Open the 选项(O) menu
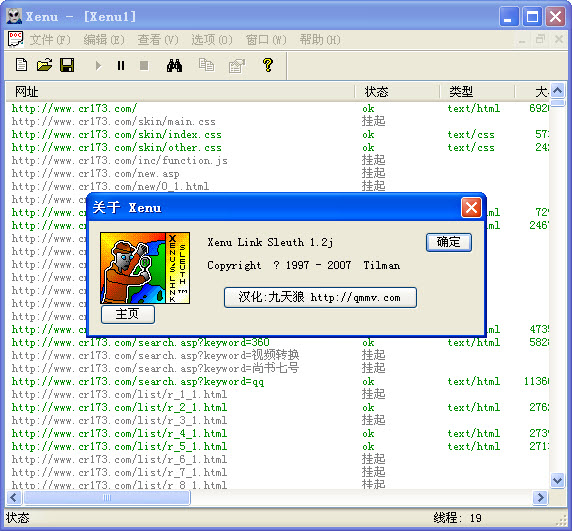 pos(212,39)
